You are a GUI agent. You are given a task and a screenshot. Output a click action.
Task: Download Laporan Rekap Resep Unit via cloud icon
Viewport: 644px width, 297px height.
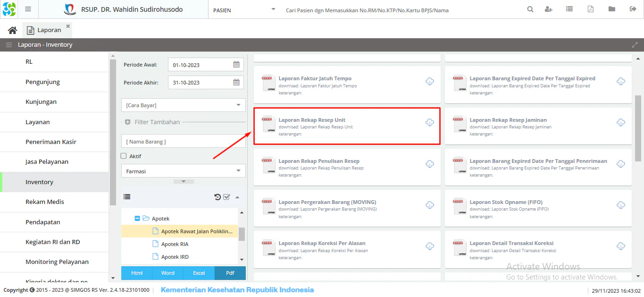pyautogui.click(x=430, y=123)
